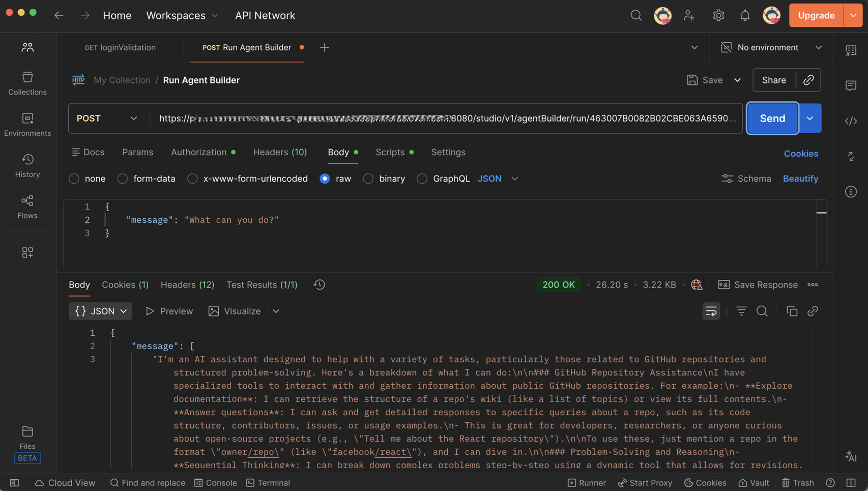Open the GET loginValidation request tab
Viewport: 868px width, 491px height.
121,47
